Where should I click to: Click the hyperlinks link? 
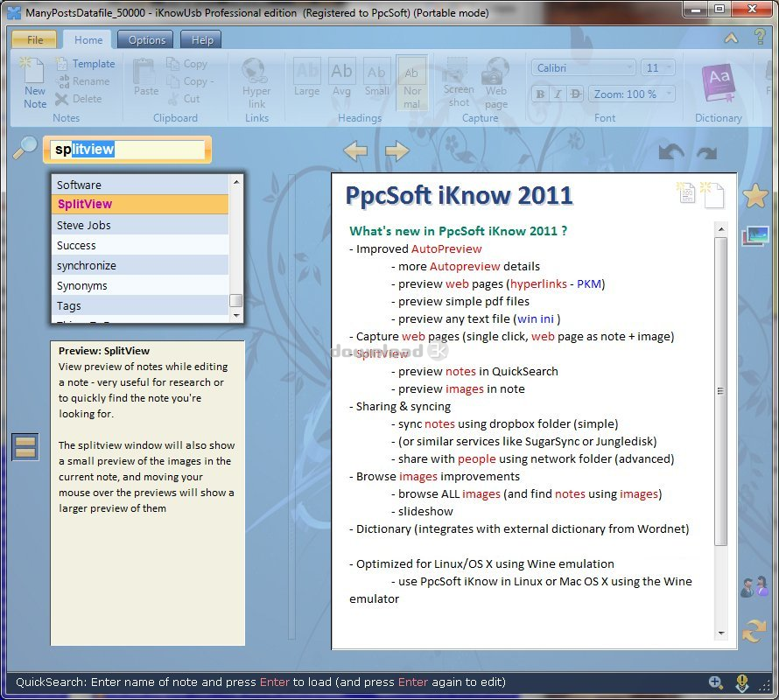[x=538, y=283]
